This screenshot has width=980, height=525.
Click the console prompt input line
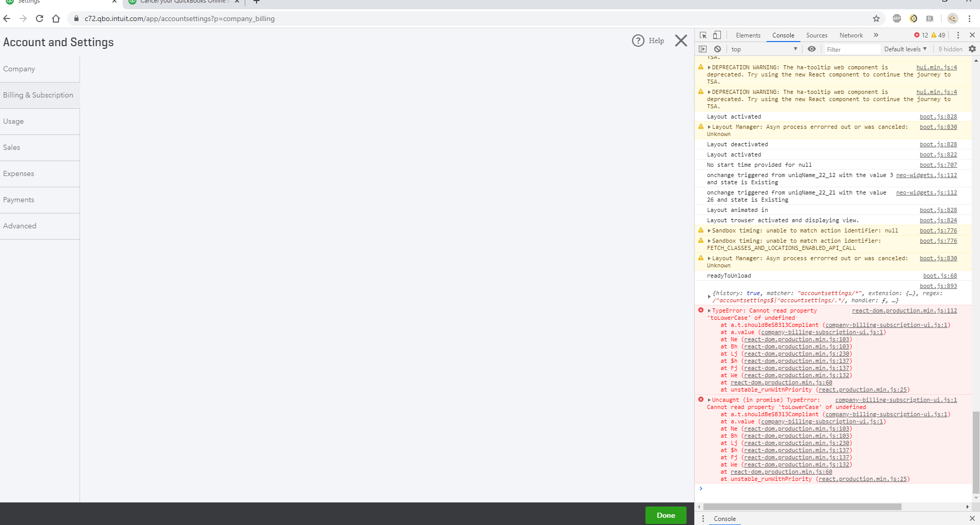pyautogui.click(x=836, y=489)
